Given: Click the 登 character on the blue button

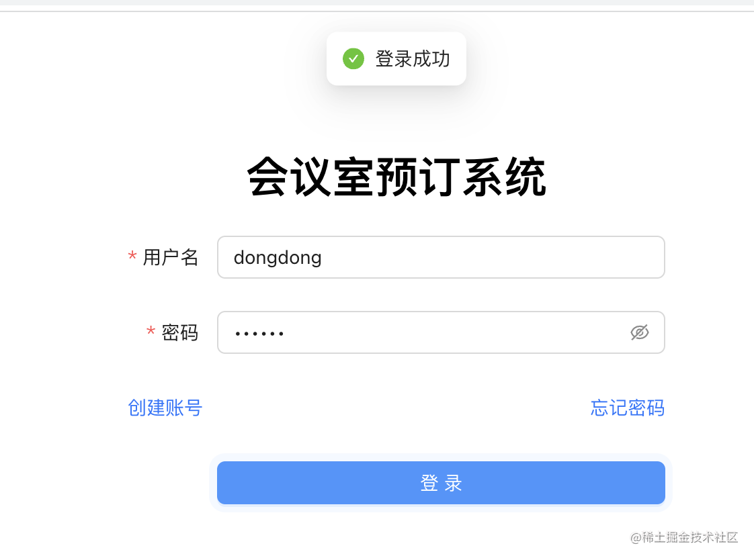Looking at the screenshot, I should click(429, 483).
